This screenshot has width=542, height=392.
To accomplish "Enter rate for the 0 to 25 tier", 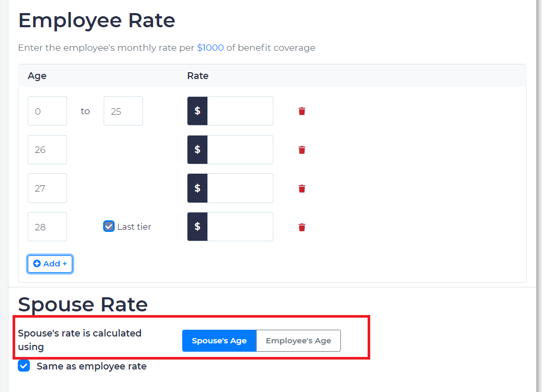I will click(240, 111).
